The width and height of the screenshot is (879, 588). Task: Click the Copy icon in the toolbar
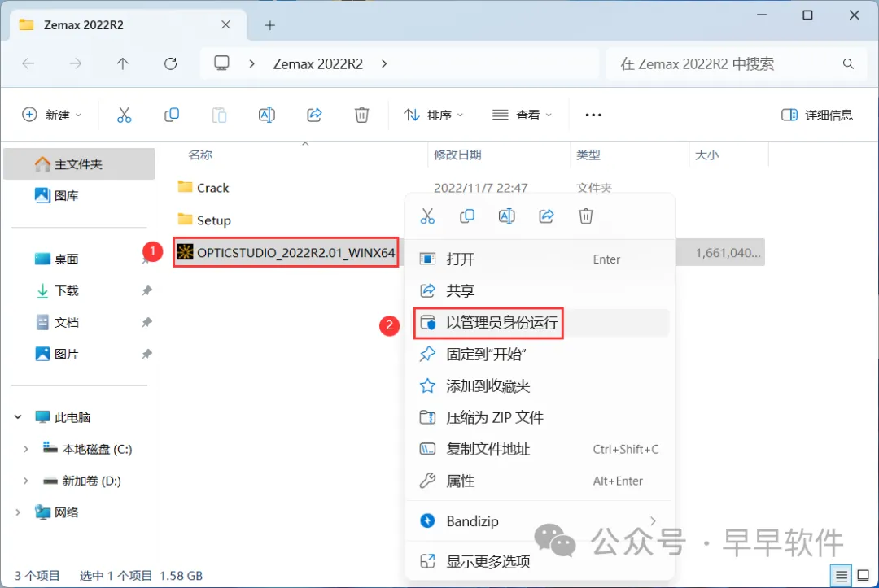click(x=172, y=115)
